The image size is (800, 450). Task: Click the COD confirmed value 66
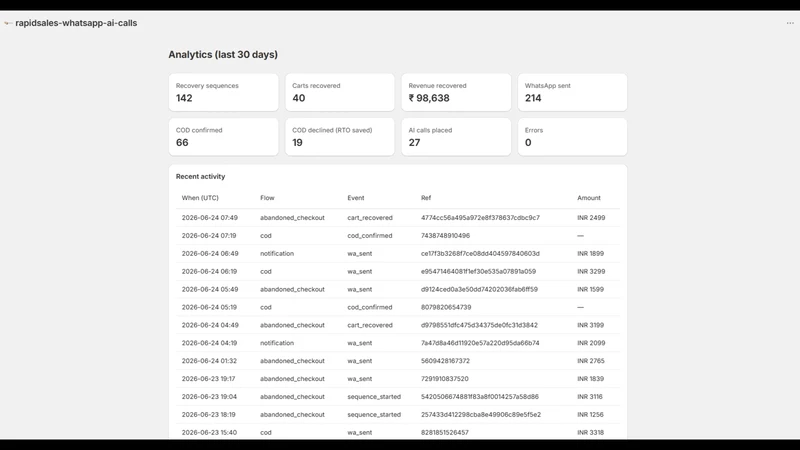(x=182, y=142)
